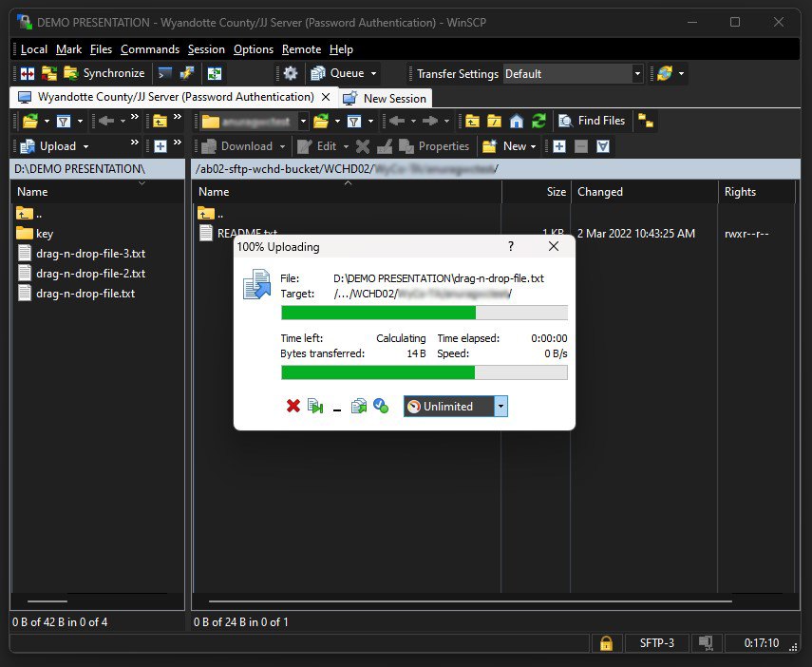Click the remote home directory icon
The height and width of the screenshot is (667, 812).
coord(517,122)
